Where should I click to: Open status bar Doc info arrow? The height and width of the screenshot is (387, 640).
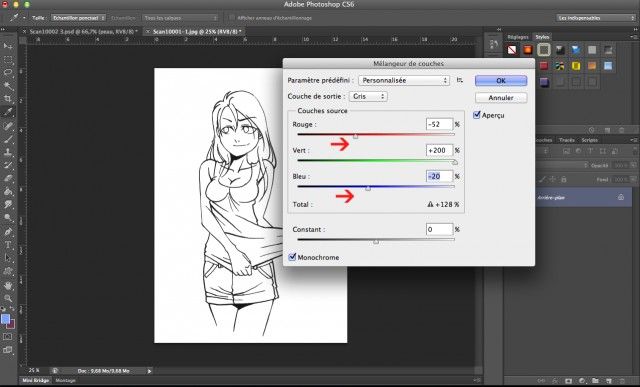click(x=149, y=371)
